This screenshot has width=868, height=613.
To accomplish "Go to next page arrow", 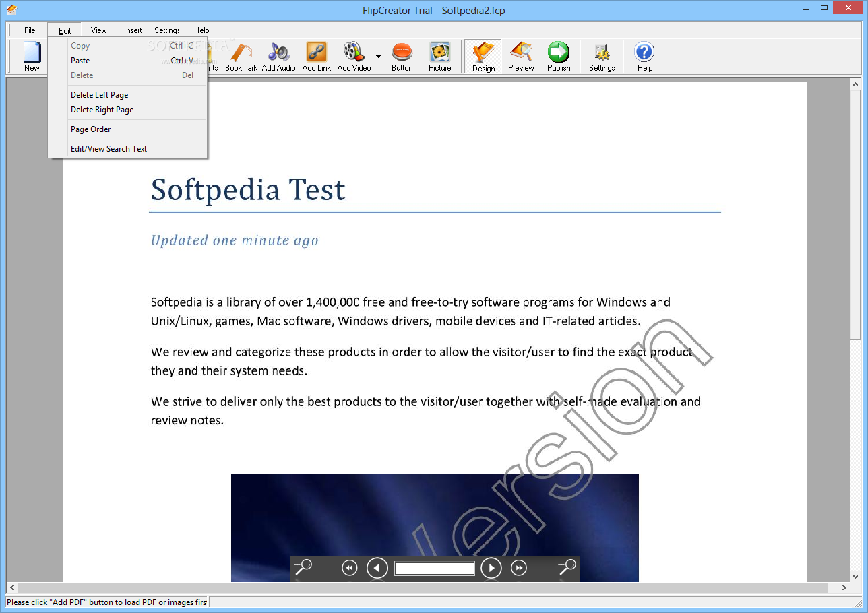I will (491, 569).
